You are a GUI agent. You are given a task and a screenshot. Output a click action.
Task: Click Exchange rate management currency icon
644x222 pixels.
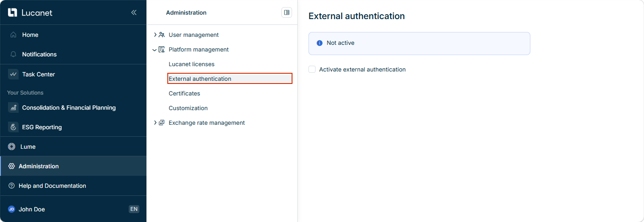tap(162, 123)
